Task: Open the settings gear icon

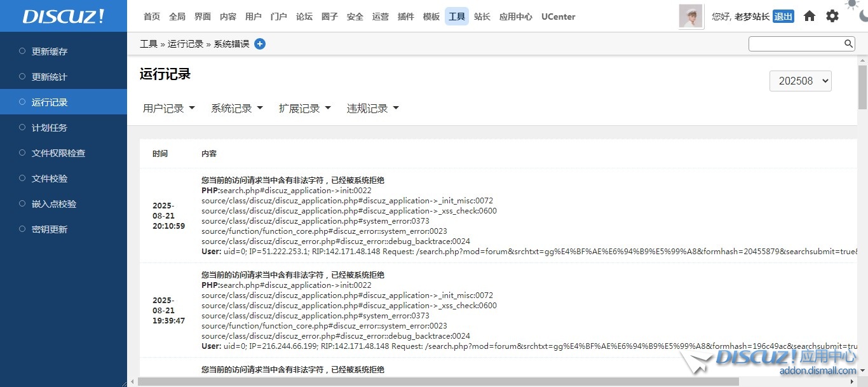Action: coord(832,17)
